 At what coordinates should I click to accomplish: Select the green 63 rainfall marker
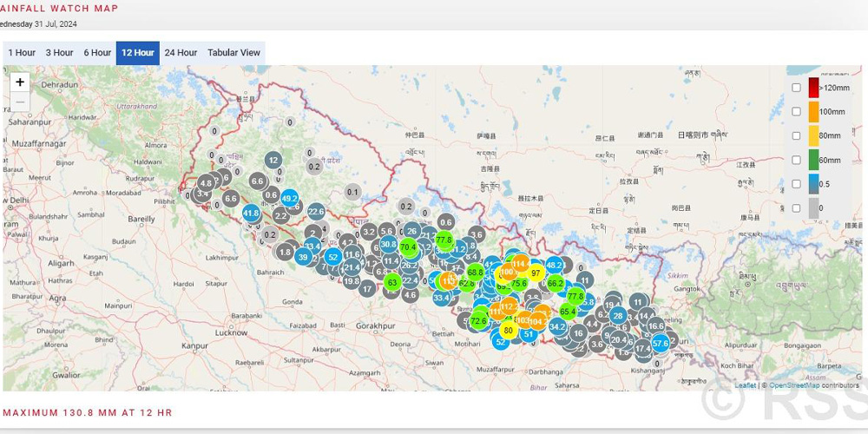coord(392,282)
